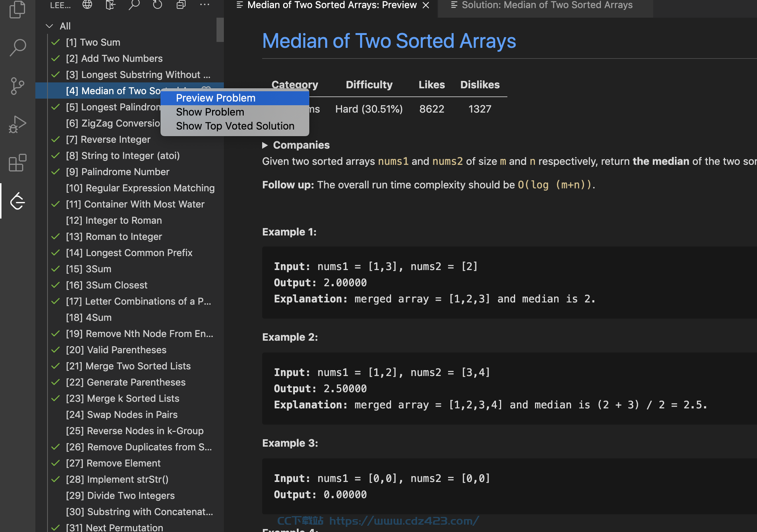Screen dimensions: 757x532
Task: Select [14] Longest Common Prefix
Action: (x=130, y=253)
